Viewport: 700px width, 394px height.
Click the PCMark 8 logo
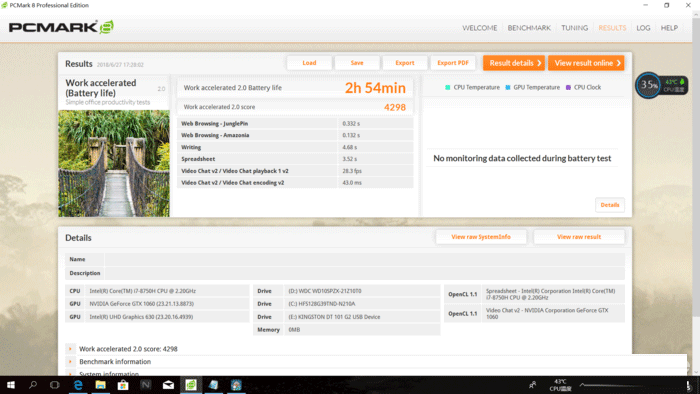coord(61,27)
